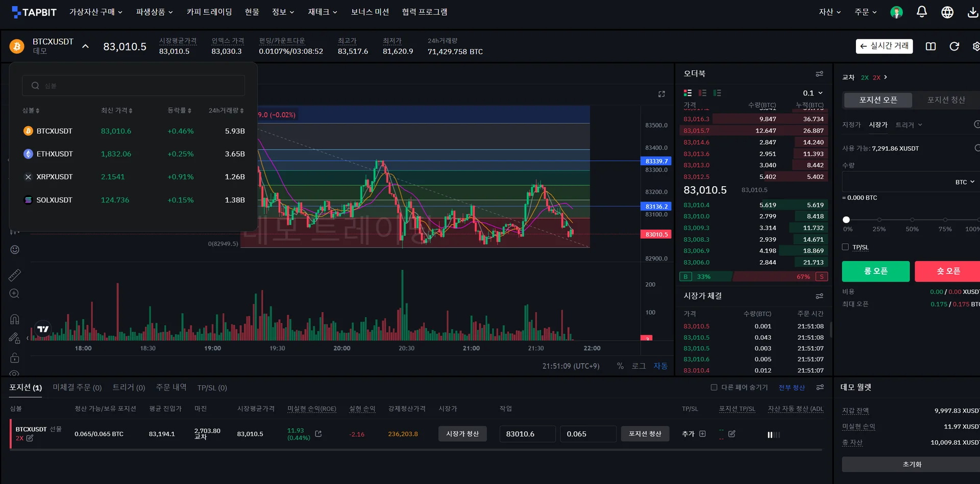Open the layout columns icon
Viewport: 980px width, 484px height.
[x=930, y=46]
